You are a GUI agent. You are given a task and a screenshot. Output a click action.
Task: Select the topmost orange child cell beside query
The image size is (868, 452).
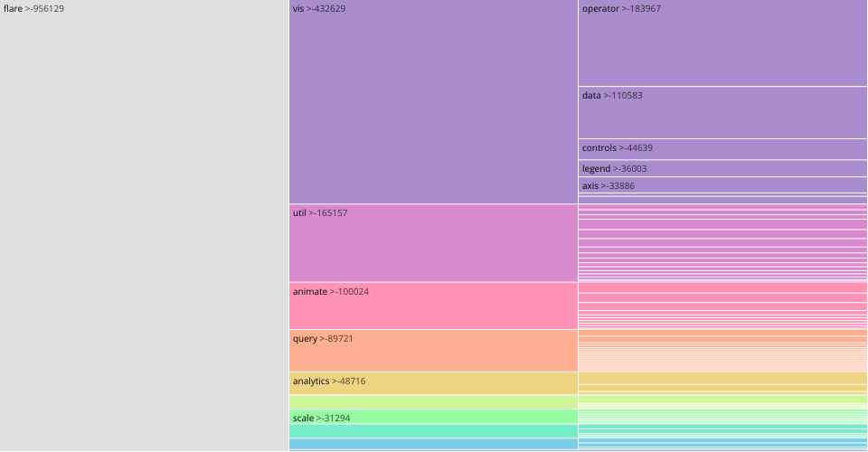722,333
